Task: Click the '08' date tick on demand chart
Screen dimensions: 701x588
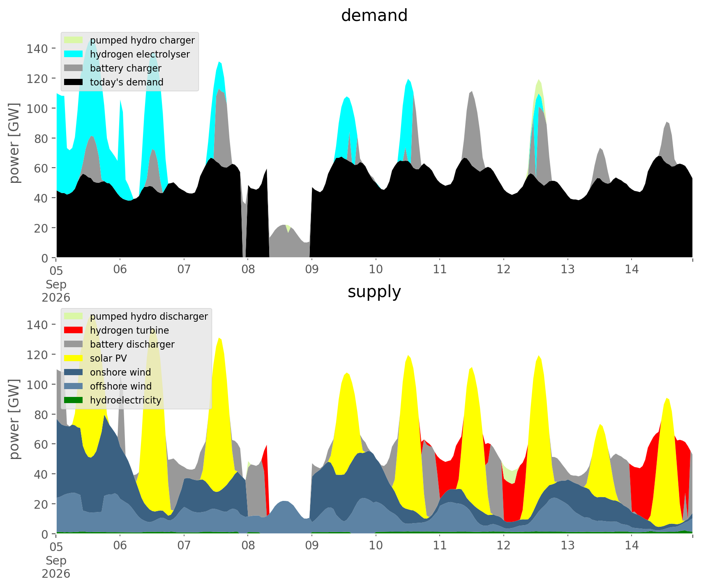Action: pos(248,270)
